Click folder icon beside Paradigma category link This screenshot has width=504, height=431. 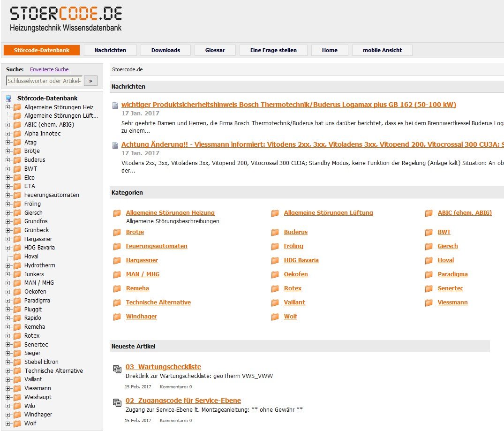click(429, 274)
